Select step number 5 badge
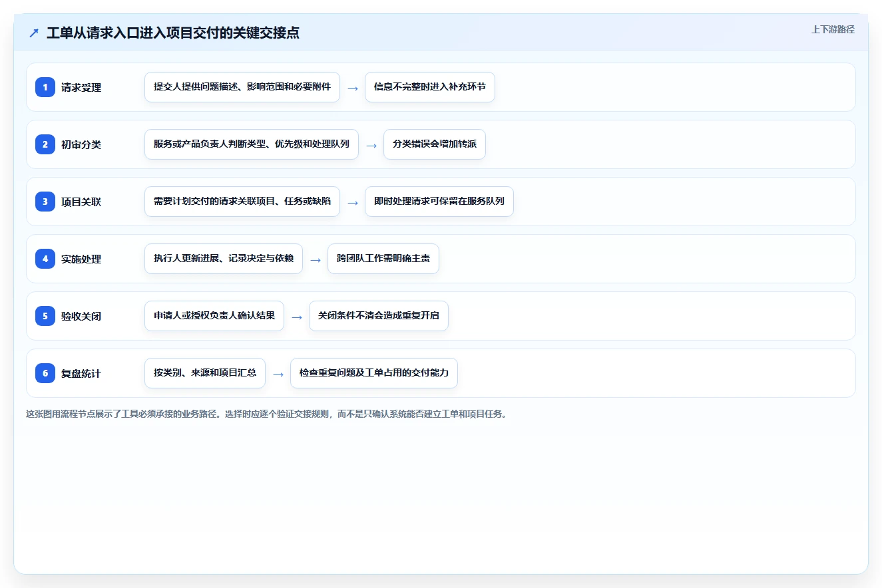882x588 pixels. (45, 316)
